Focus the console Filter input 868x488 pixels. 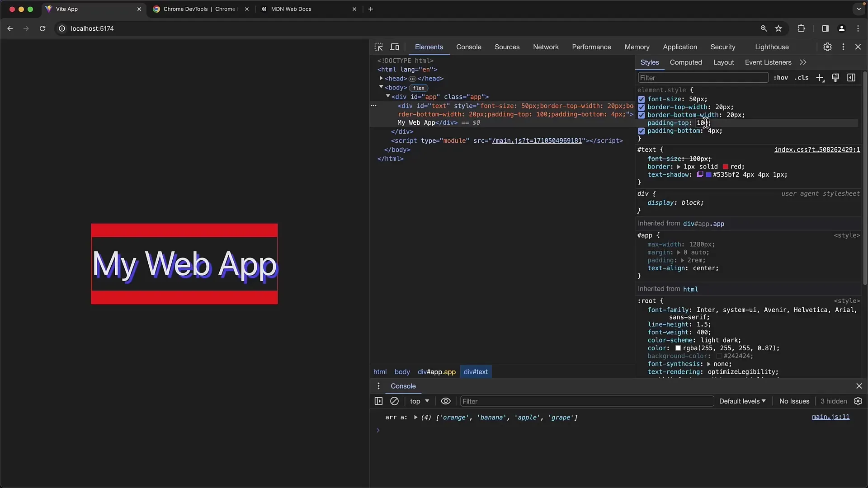[587, 401]
